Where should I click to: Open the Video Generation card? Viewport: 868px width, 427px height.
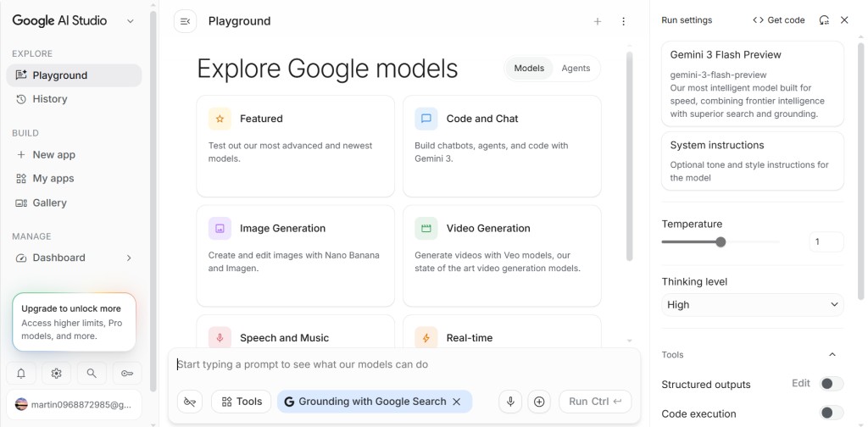(502, 256)
